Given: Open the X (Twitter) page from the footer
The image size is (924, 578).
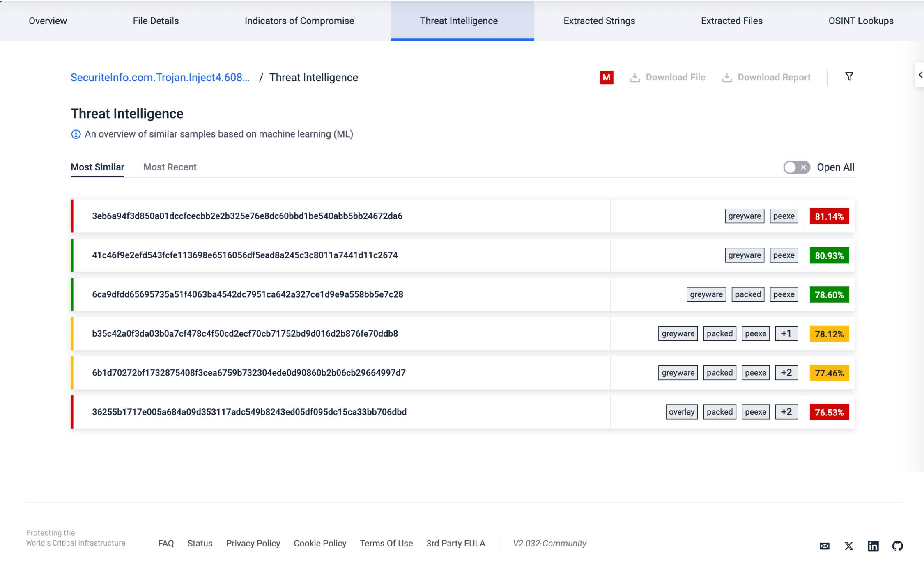Looking at the screenshot, I should coord(848,546).
